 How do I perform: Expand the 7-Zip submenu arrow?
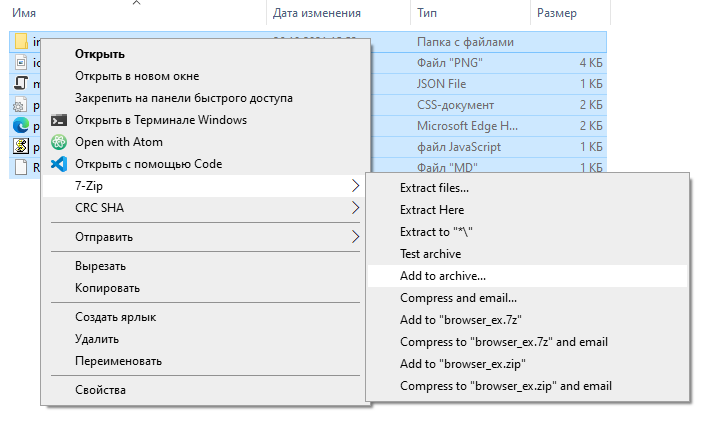click(x=355, y=186)
